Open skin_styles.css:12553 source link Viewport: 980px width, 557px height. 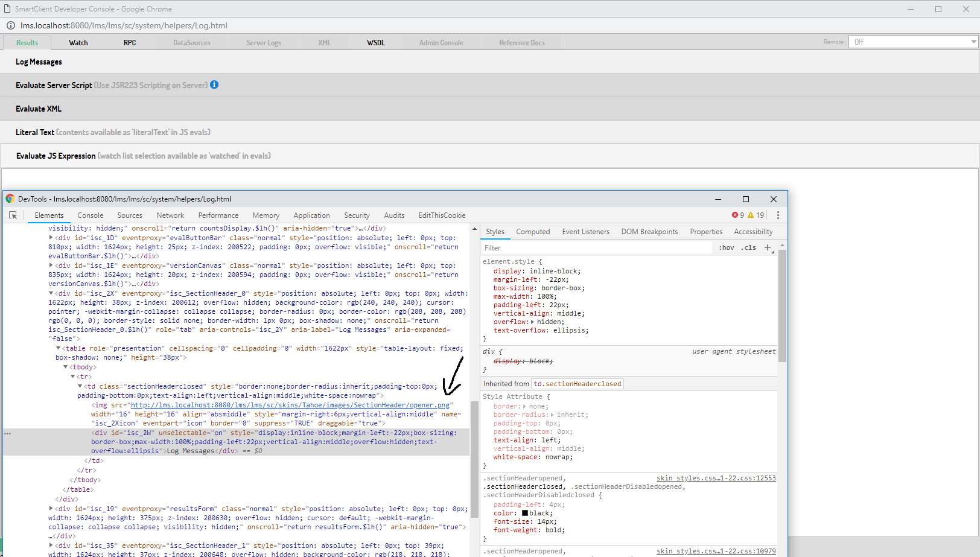pos(716,478)
